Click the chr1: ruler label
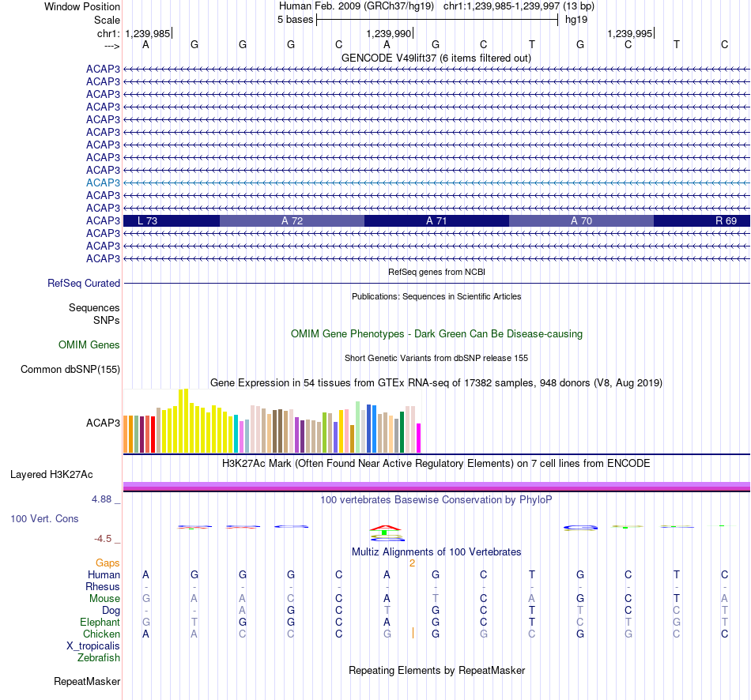This screenshot has height=700, width=751. (108, 33)
